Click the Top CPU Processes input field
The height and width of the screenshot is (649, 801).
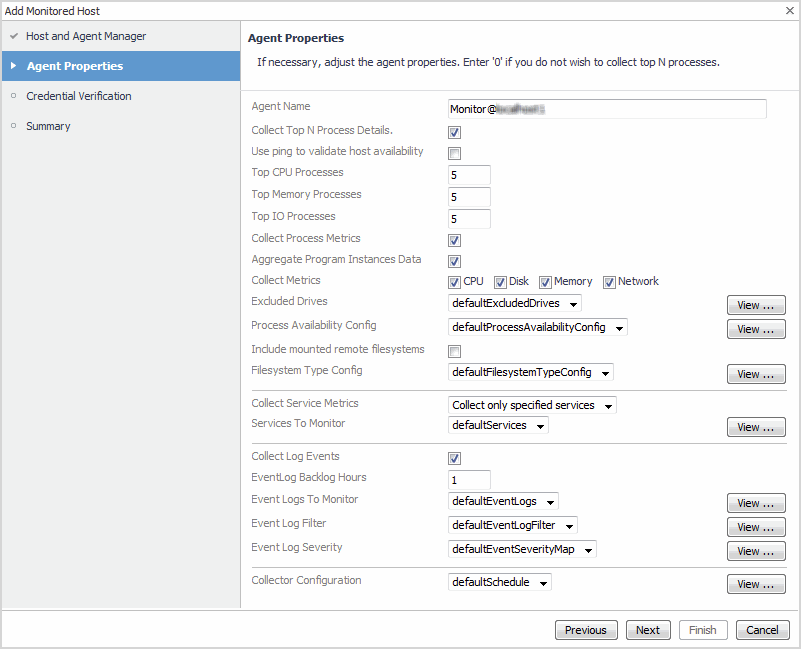tap(470, 176)
